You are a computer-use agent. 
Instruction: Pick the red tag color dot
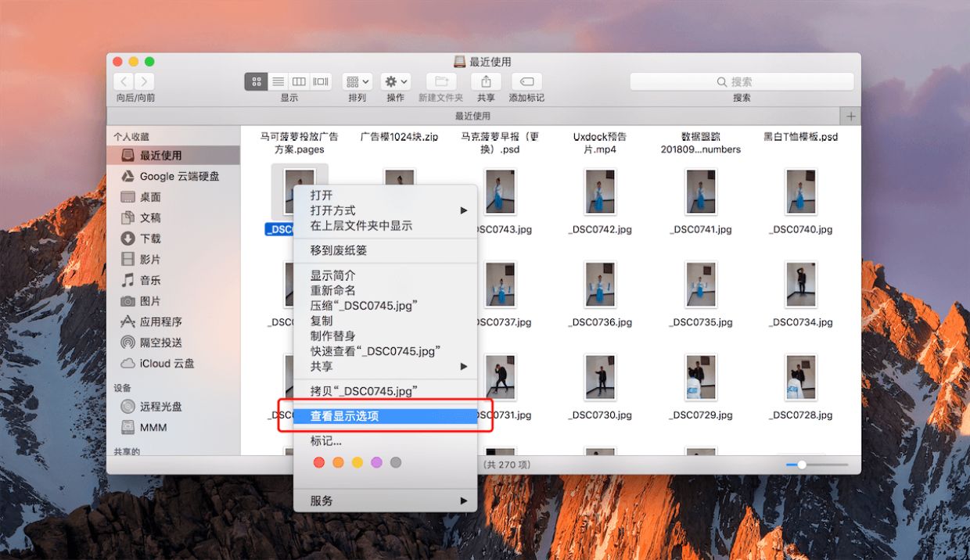[x=319, y=463]
